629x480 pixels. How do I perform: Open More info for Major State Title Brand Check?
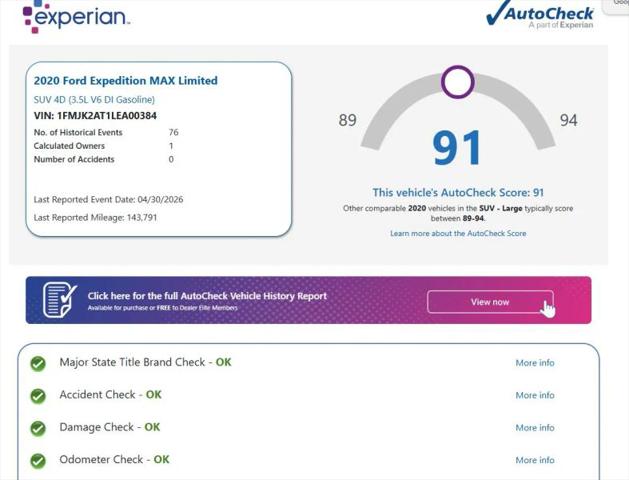click(x=535, y=363)
